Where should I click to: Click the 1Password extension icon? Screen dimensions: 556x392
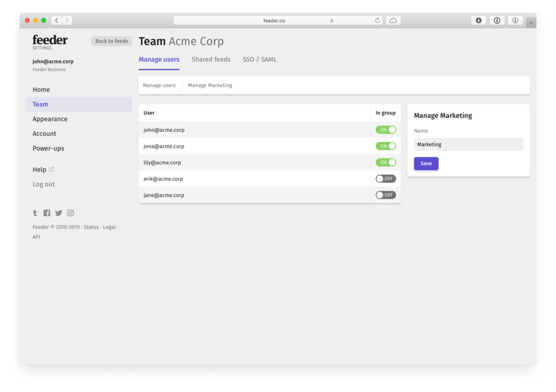497,21
